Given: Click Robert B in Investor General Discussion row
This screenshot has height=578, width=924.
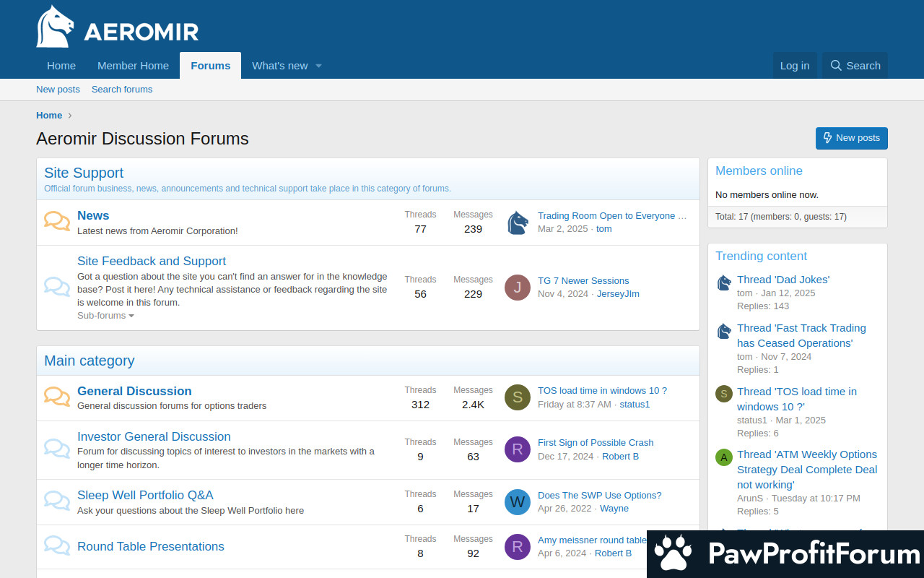Looking at the screenshot, I should tap(620, 456).
